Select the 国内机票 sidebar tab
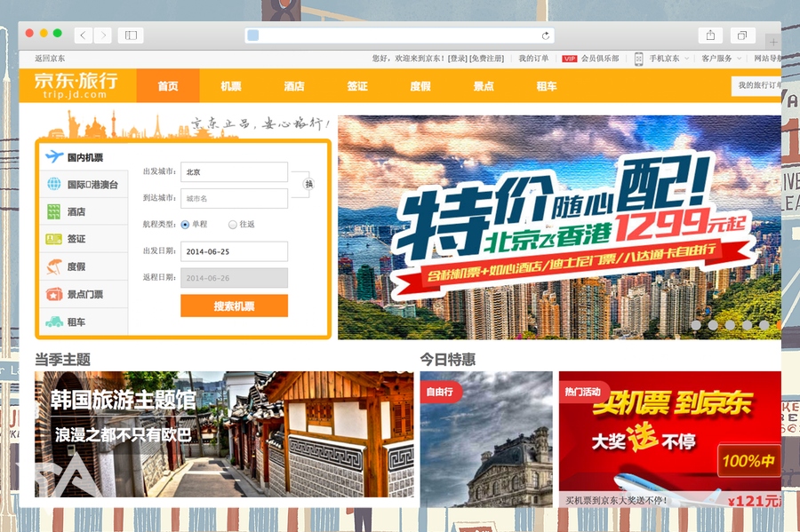This screenshot has width=800, height=532. [x=84, y=157]
